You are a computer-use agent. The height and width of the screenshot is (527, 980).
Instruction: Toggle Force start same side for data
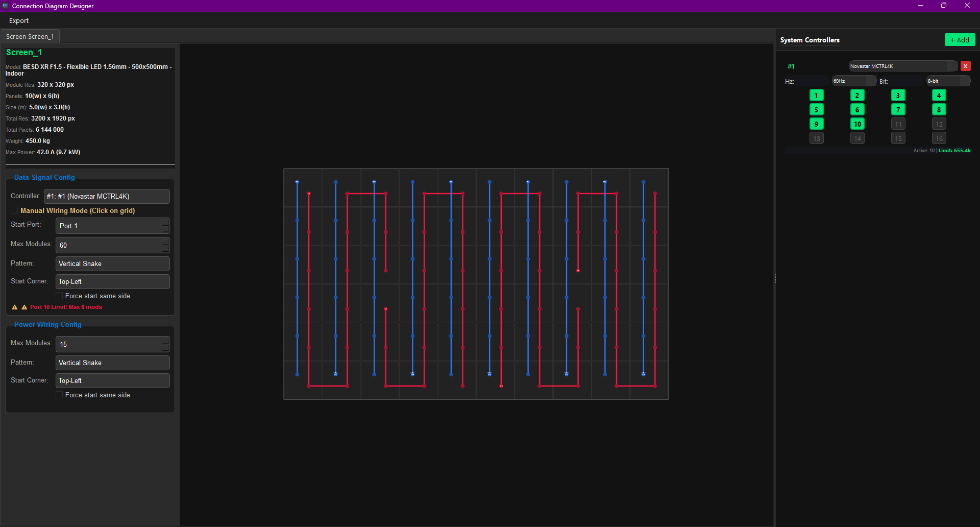pyautogui.click(x=59, y=296)
